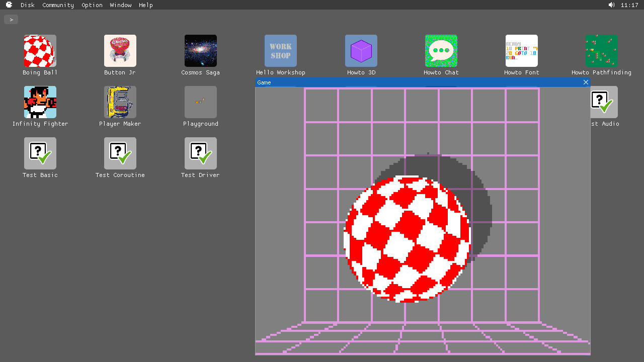Open the Infinity Fighter game
Image resolution: width=644 pixels, height=362 pixels.
[x=40, y=102]
